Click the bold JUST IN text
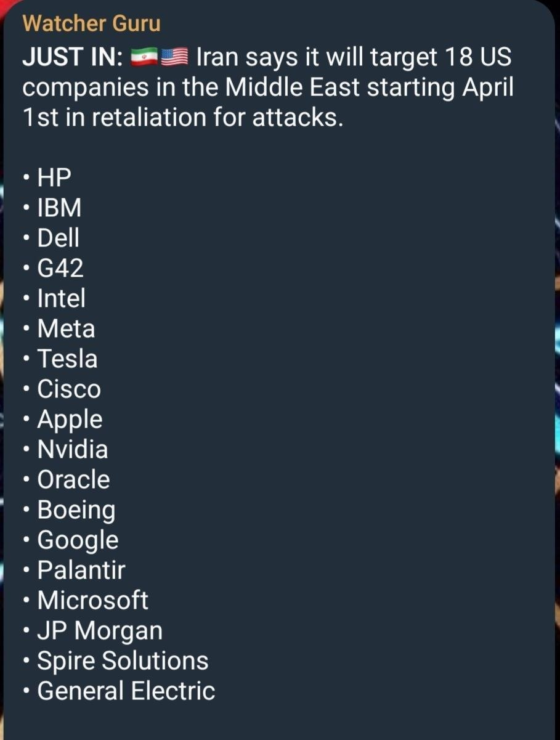The width and height of the screenshot is (560, 740). pyautogui.click(x=72, y=59)
